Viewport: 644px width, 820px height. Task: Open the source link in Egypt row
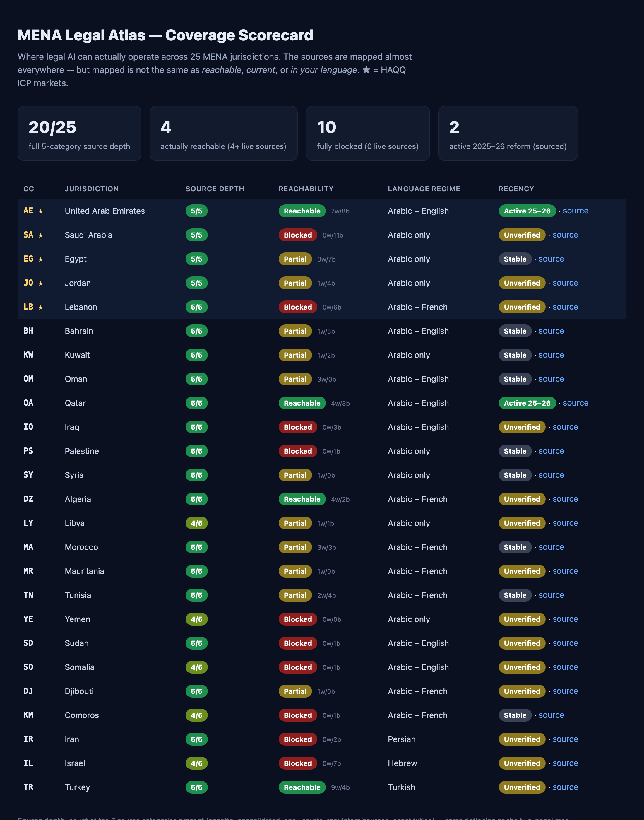pos(551,259)
